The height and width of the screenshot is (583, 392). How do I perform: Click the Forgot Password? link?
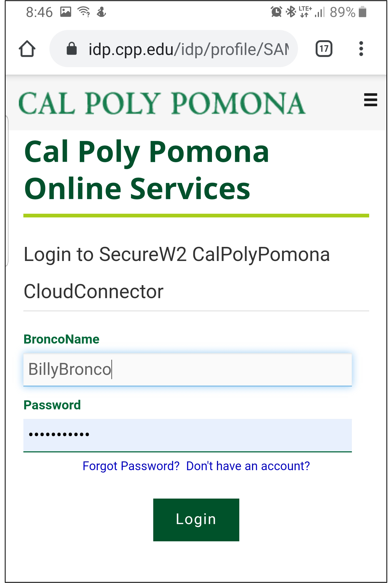point(131,466)
